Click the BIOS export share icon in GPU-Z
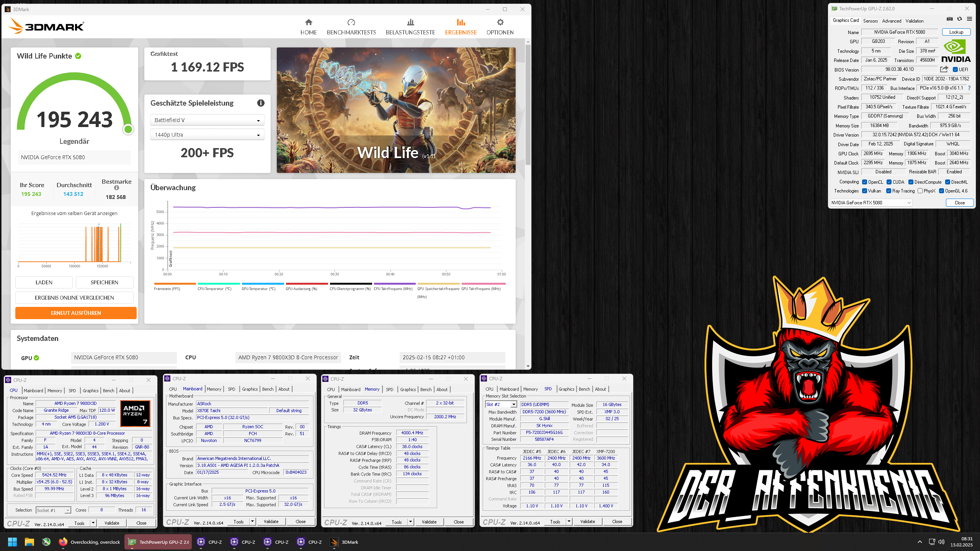The height and width of the screenshot is (551, 980). tap(944, 69)
